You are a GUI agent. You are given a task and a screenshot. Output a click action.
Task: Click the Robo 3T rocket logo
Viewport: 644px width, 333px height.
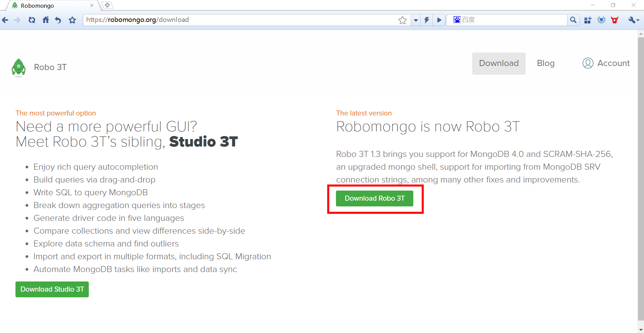click(x=18, y=67)
